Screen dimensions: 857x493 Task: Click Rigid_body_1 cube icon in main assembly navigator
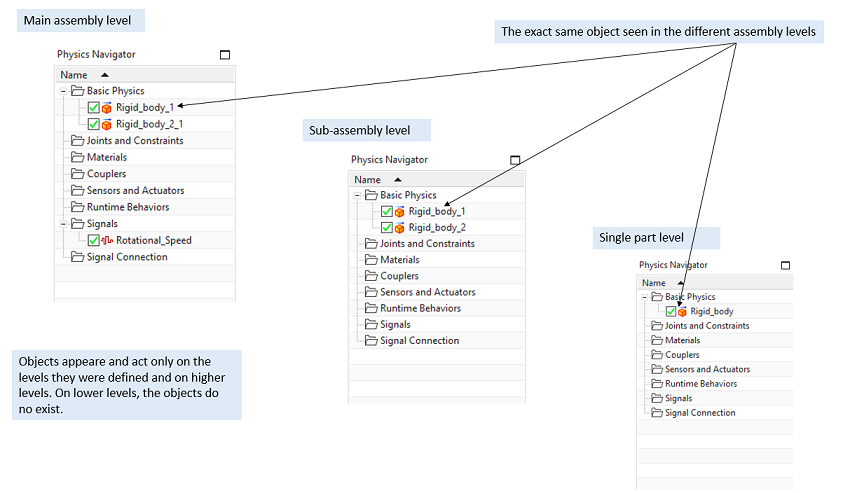[107, 108]
